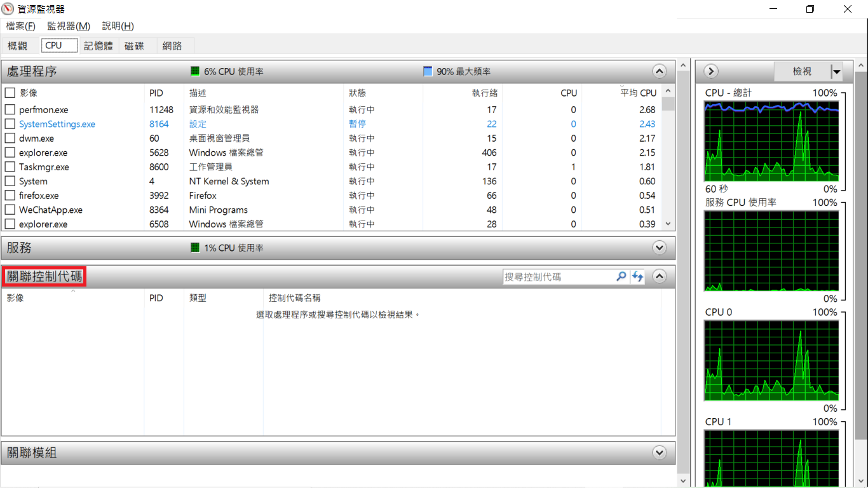Click the refresh icon beside handle search
The width and height of the screenshot is (868, 488).
[637, 276]
